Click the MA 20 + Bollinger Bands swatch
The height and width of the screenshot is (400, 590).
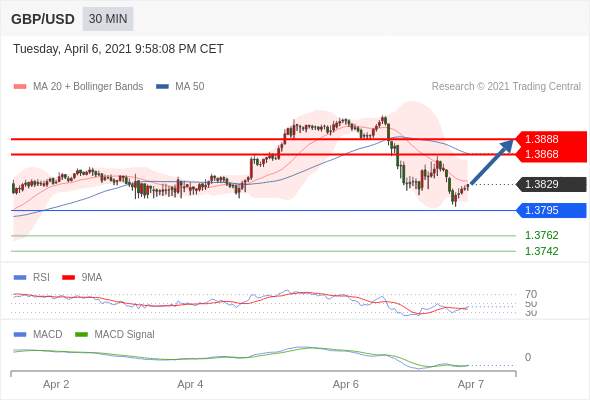point(20,87)
